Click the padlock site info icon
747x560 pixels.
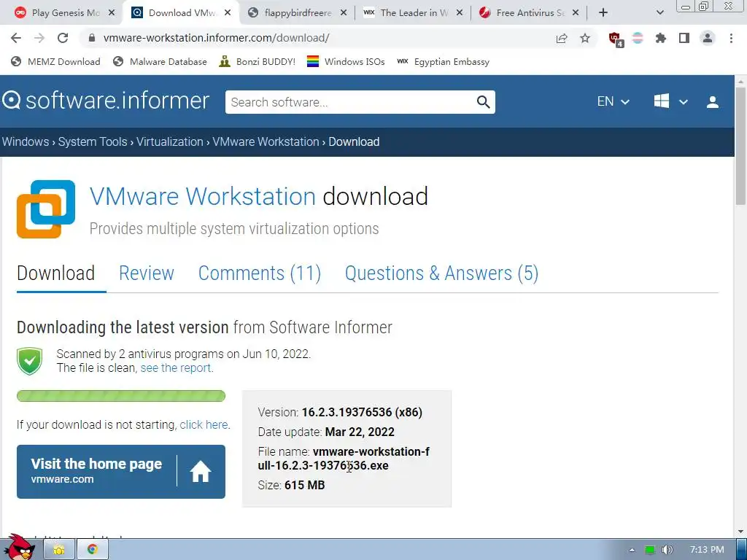pyautogui.click(x=92, y=38)
